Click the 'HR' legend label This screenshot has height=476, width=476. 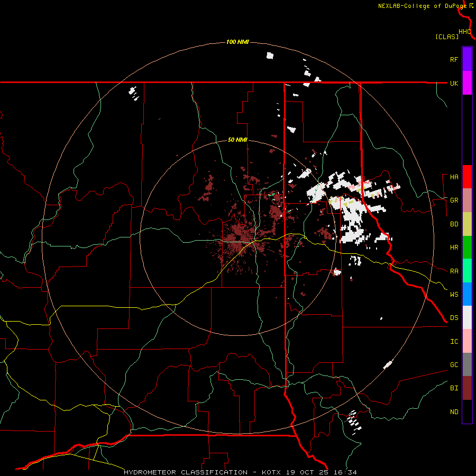[454, 248]
